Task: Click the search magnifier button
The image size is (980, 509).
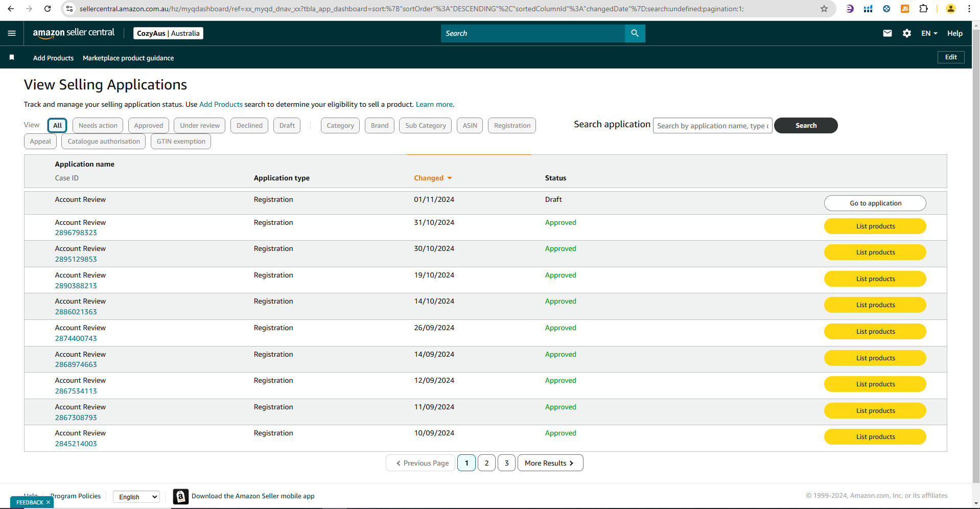Action: pos(635,33)
